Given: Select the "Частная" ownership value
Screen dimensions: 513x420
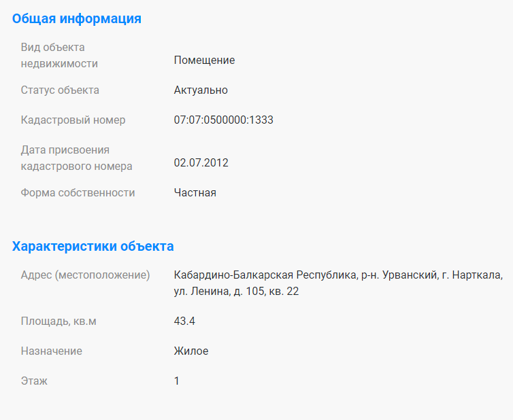Looking at the screenshot, I should [195, 192].
